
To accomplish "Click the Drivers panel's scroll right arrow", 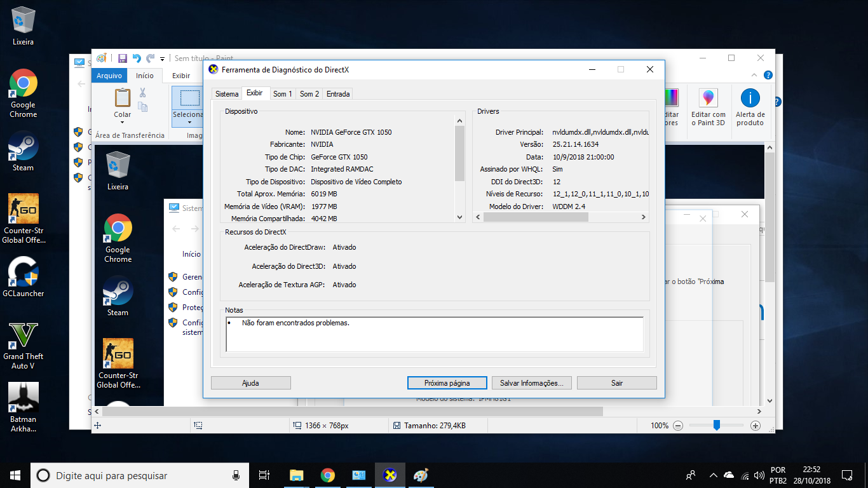I will tap(643, 217).
